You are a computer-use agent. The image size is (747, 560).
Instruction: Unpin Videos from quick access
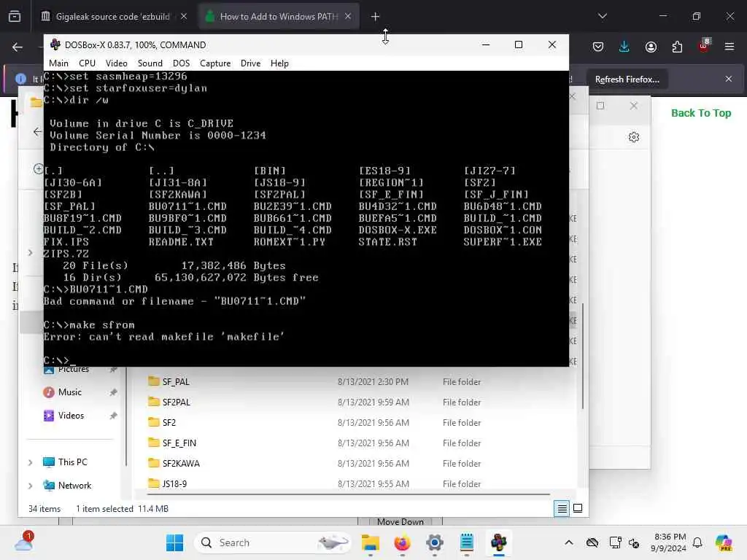pos(113,416)
